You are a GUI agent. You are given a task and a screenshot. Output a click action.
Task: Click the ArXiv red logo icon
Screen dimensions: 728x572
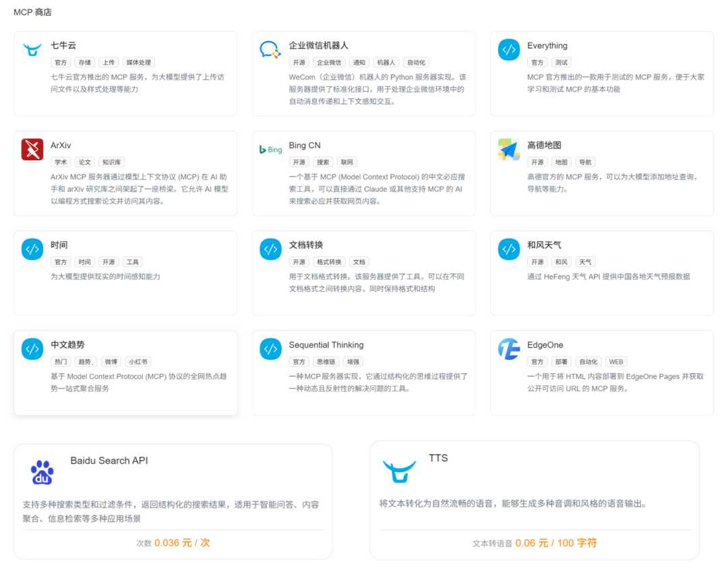pos(32,150)
